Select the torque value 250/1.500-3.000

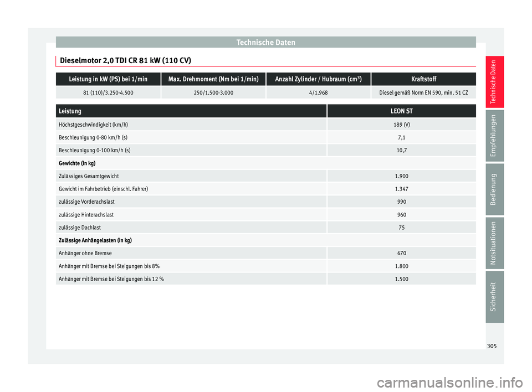click(x=213, y=92)
